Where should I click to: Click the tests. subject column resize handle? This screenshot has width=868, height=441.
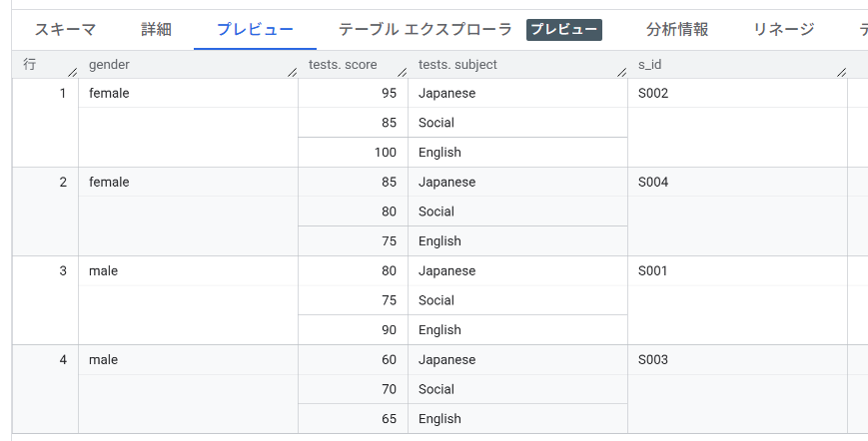[621, 71]
